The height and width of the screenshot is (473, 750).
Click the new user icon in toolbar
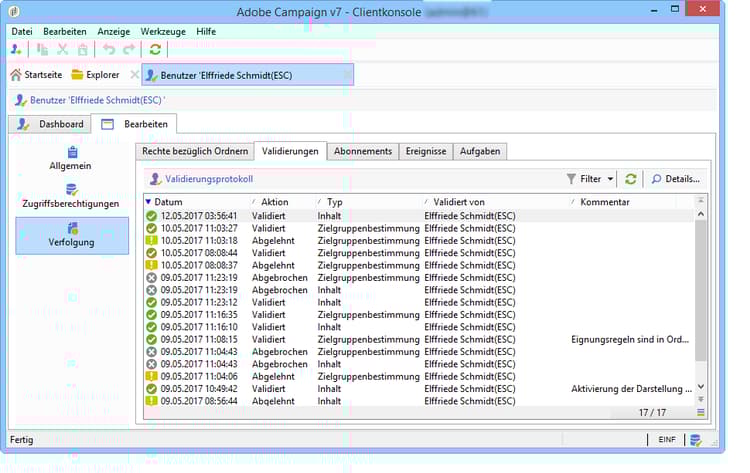[17, 49]
